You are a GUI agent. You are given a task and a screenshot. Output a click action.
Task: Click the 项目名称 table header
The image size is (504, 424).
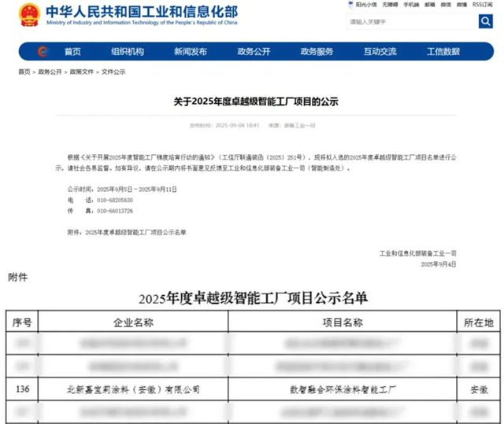tap(343, 323)
